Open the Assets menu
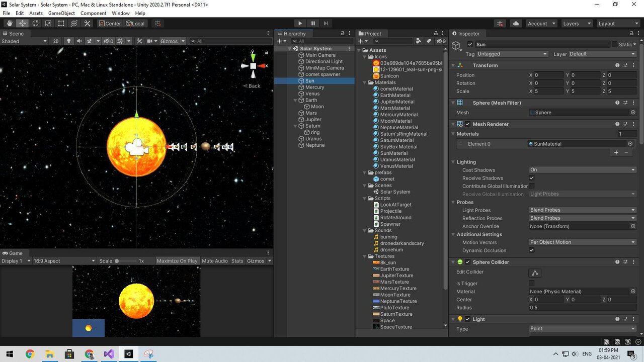Viewport: 644px width, 362px height. tap(36, 13)
